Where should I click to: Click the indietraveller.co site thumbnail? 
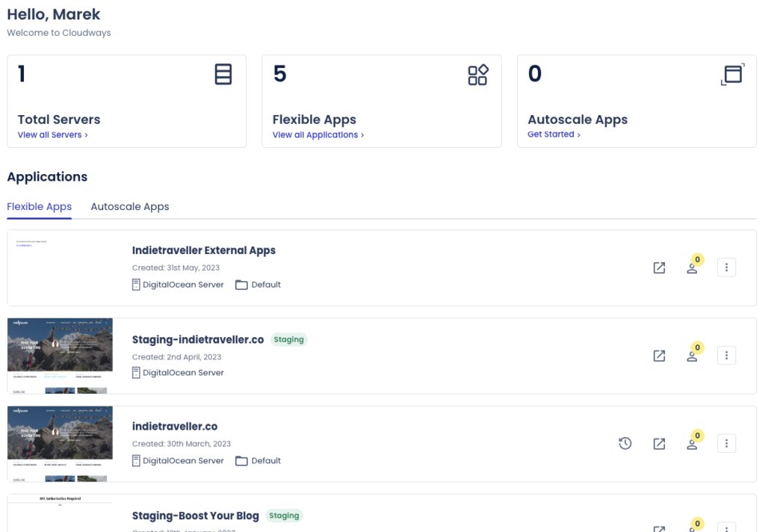60,444
